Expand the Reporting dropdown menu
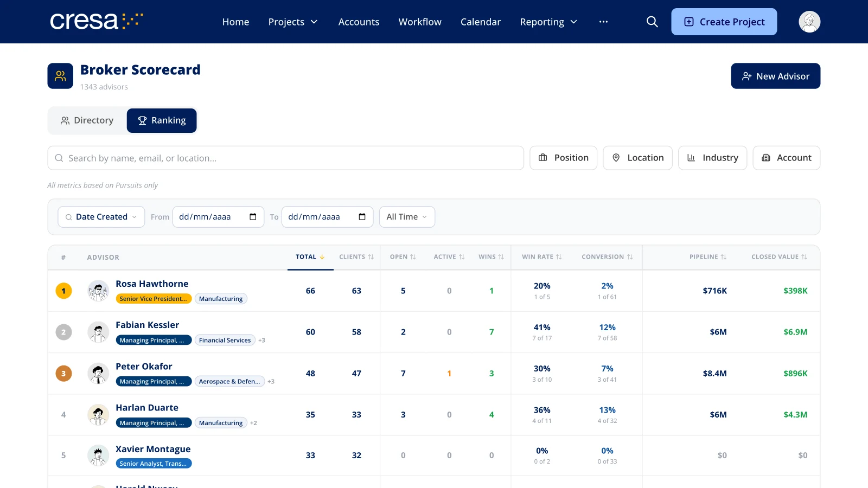This screenshot has width=868, height=488. (548, 22)
